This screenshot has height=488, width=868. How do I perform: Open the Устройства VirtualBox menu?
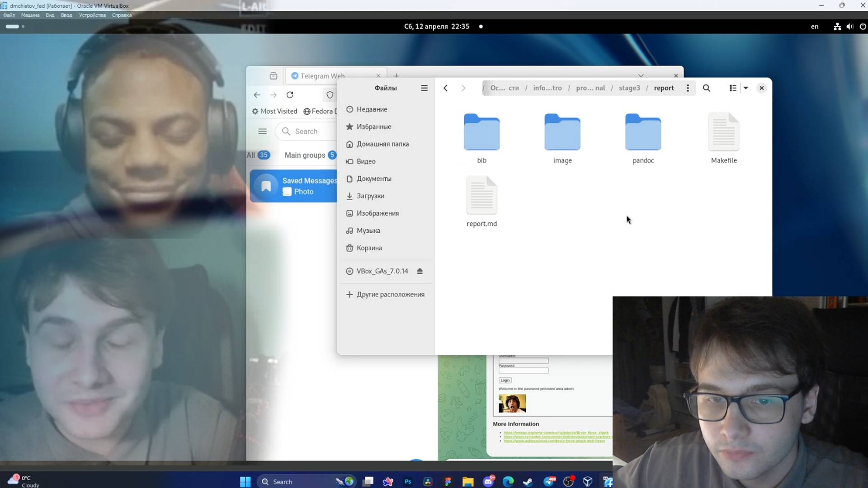click(x=92, y=15)
